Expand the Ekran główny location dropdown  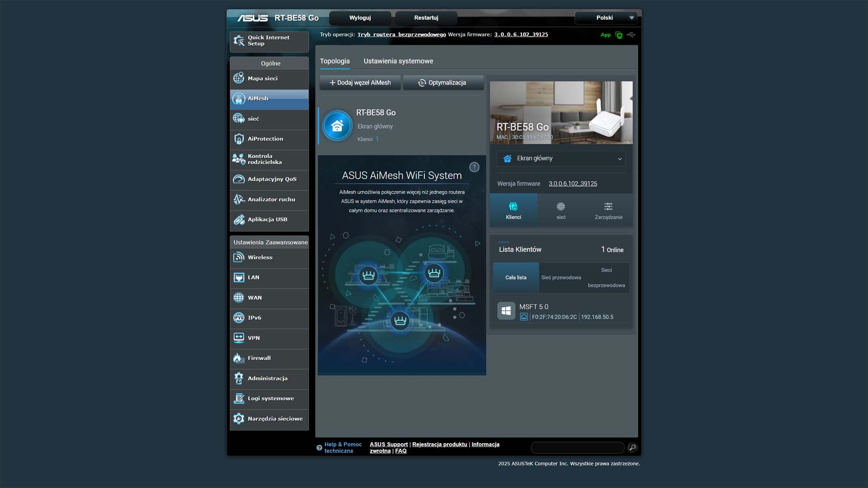pyautogui.click(x=561, y=158)
